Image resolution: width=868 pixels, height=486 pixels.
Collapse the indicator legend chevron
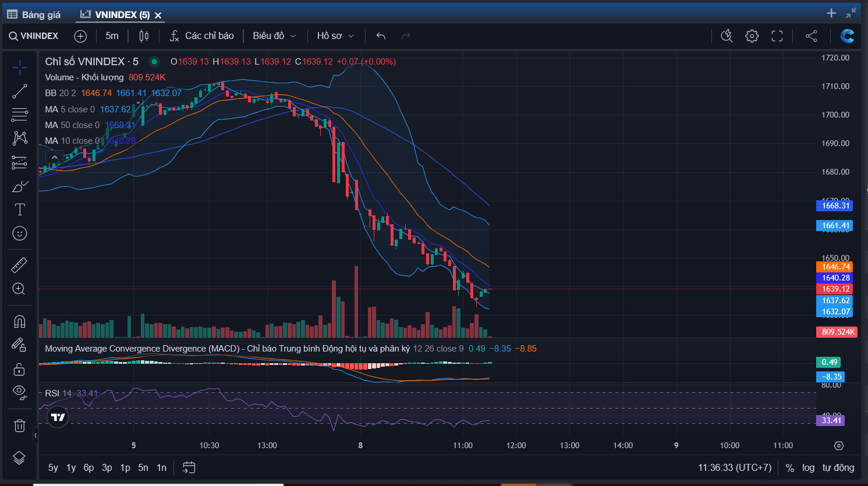click(x=54, y=157)
